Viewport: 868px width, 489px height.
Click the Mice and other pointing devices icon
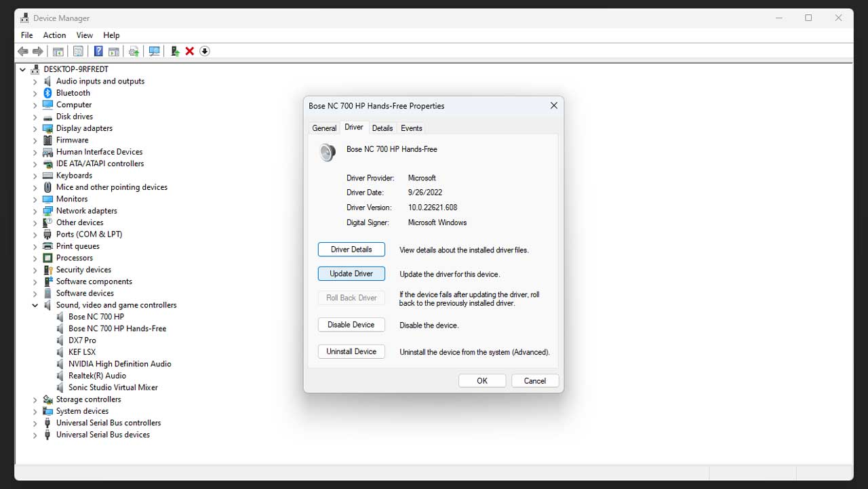(47, 187)
